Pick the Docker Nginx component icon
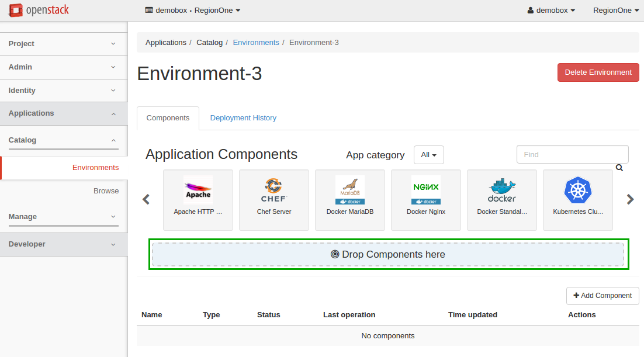This screenshot has height=357, width=644. tap(425, 190)
